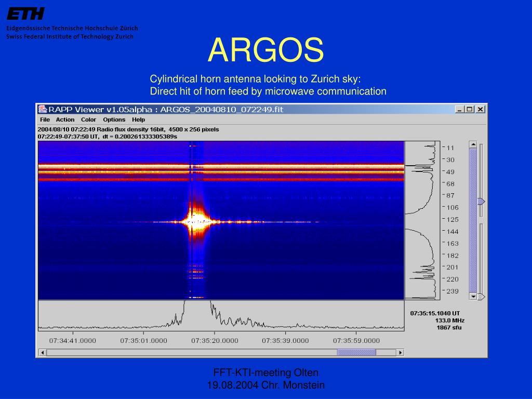Click the '1867 sfu' flux readout
This screenshot has width=532, height=399.
pyautogui.click(x=449, y=327)
